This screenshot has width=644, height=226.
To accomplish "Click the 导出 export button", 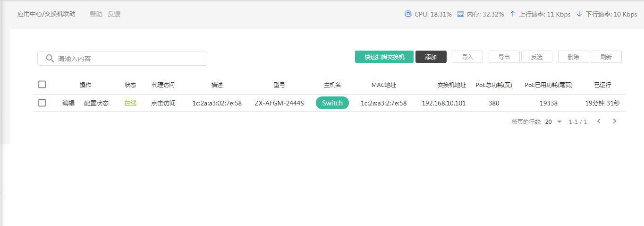I will 504,57.
